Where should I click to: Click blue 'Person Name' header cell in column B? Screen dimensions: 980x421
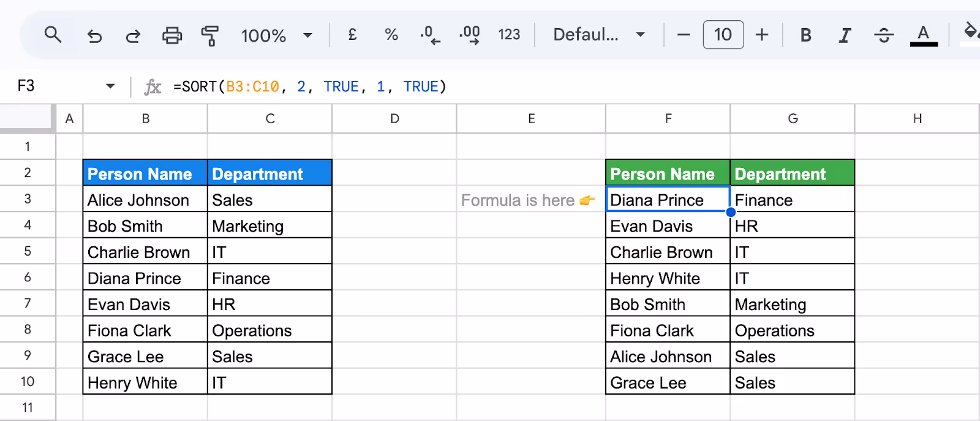pos(145,173)
